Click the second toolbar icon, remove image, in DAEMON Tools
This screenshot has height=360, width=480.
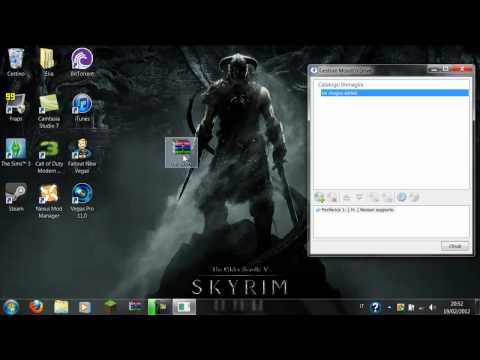click(332, 197)
